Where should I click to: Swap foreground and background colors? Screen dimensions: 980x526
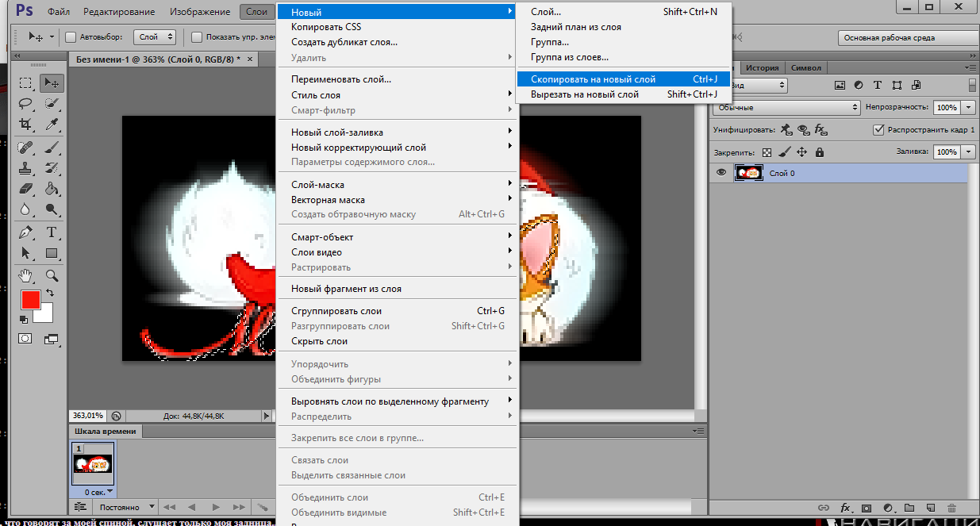50,293
